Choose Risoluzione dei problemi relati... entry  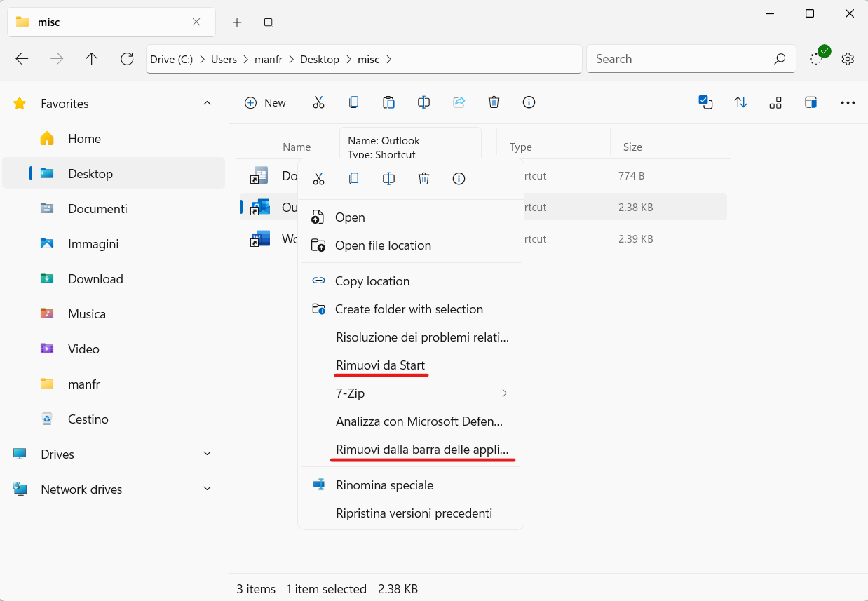[411, 337]
